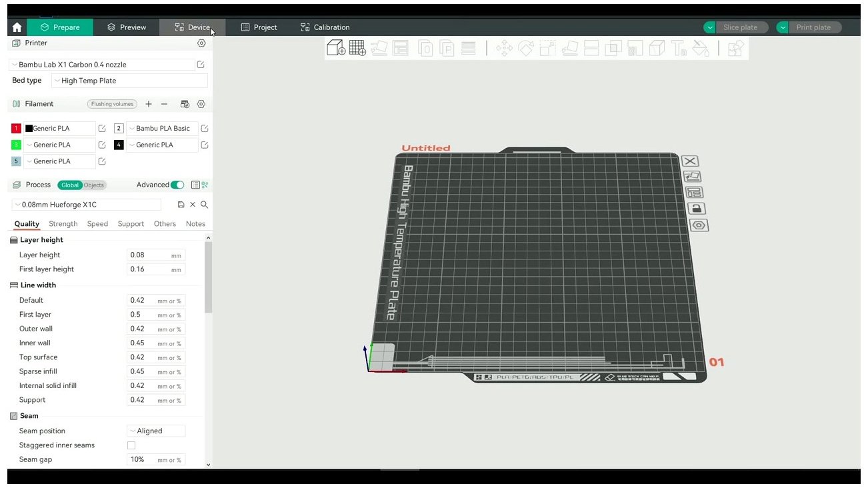
Task: Click the X icon next to process preset
Action: pyautogui.click(x=193, y=205)
